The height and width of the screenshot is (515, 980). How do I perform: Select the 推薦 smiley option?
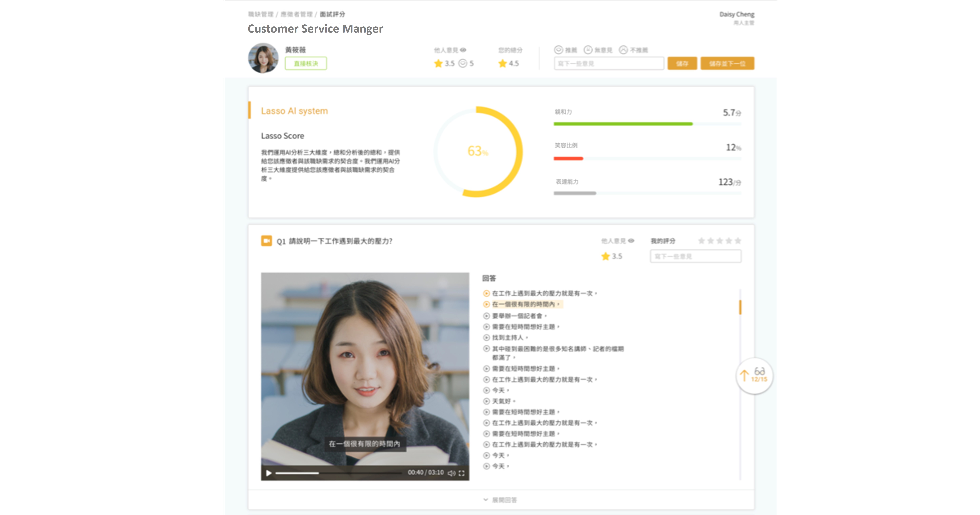(x=558, y=50)
